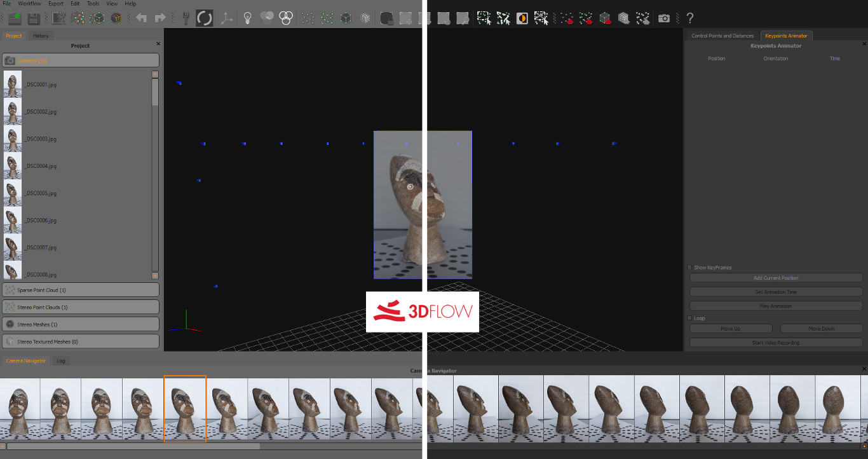
Task: Click the Play Animation button
Action: (x=776, y=306)
